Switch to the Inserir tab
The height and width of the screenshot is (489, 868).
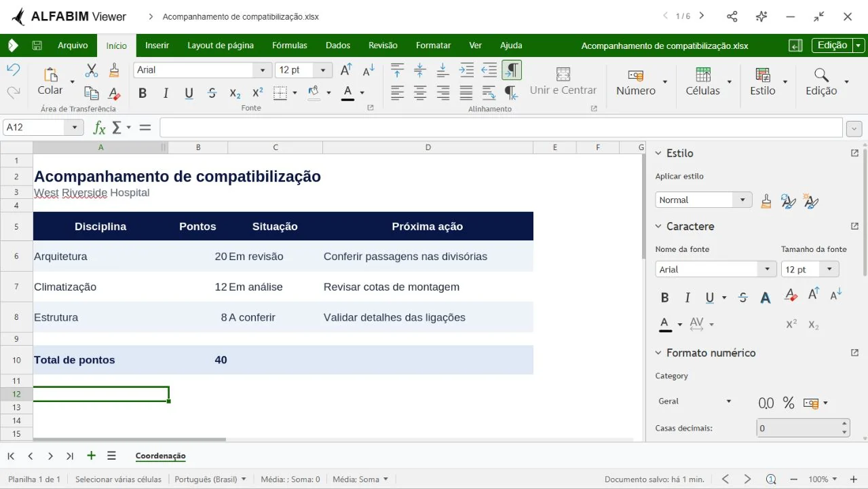tap(157, 46)
